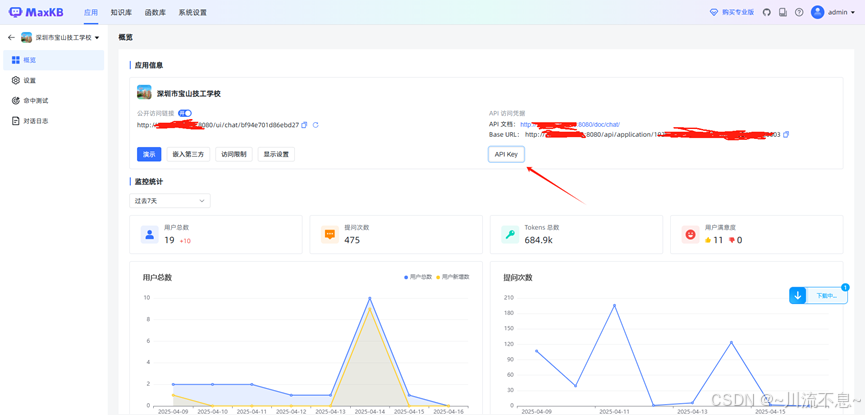The image size is (865, 415).
Task: Click the thumbs-up count icon
Action: 708,240
